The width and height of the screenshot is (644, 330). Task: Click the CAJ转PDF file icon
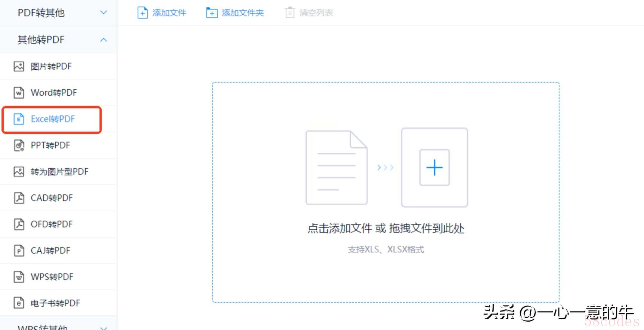19,250
